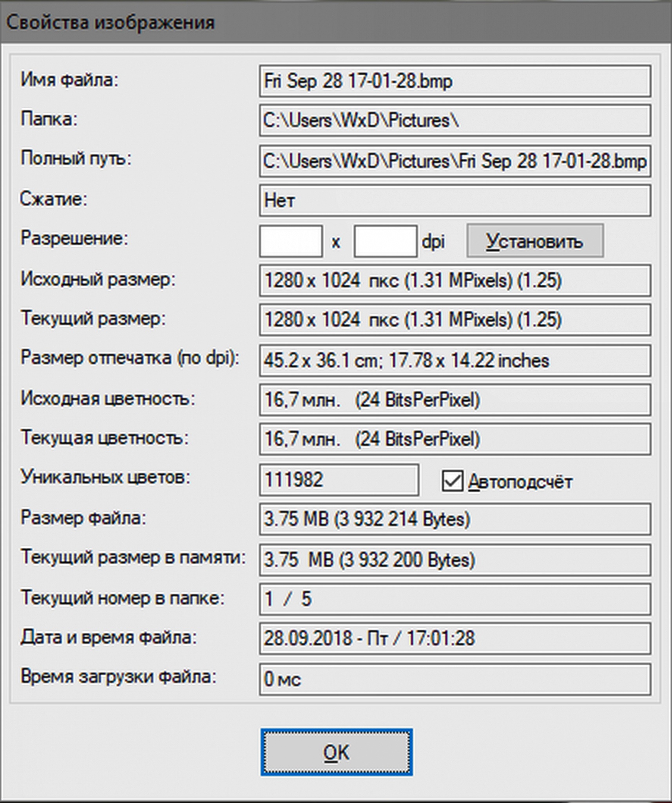
Task: Click the Полный путь full path field
Action: [455, 161]
